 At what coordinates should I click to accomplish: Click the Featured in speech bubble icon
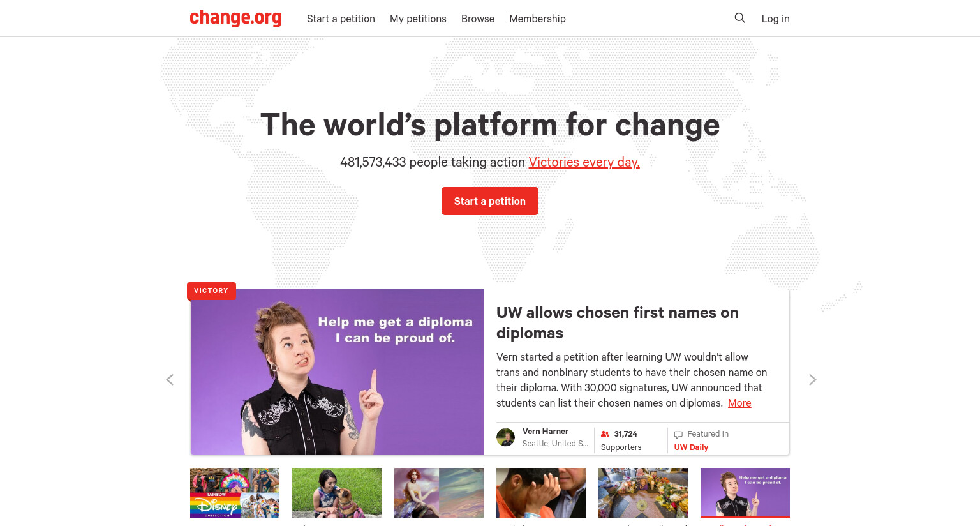(678, 435)
